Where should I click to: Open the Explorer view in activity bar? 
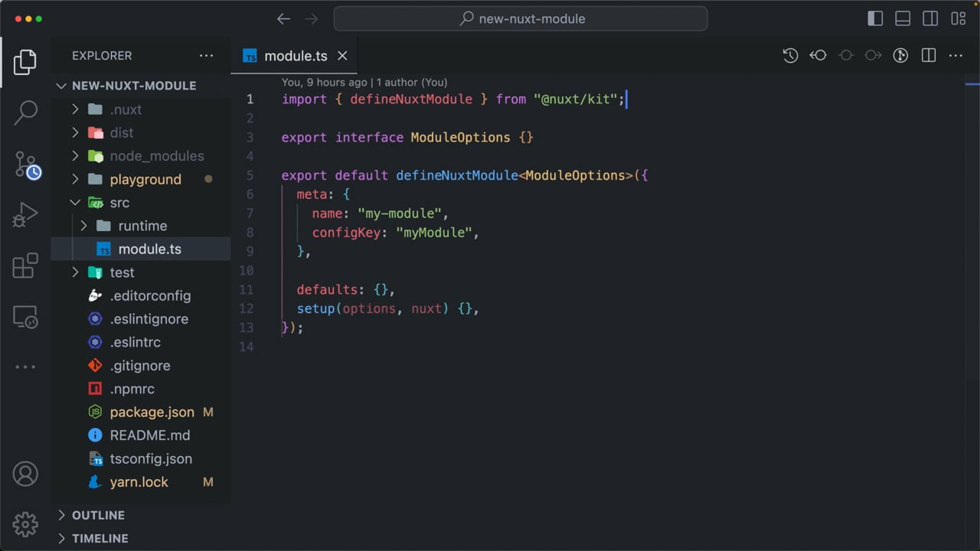(x=25, y=62)
